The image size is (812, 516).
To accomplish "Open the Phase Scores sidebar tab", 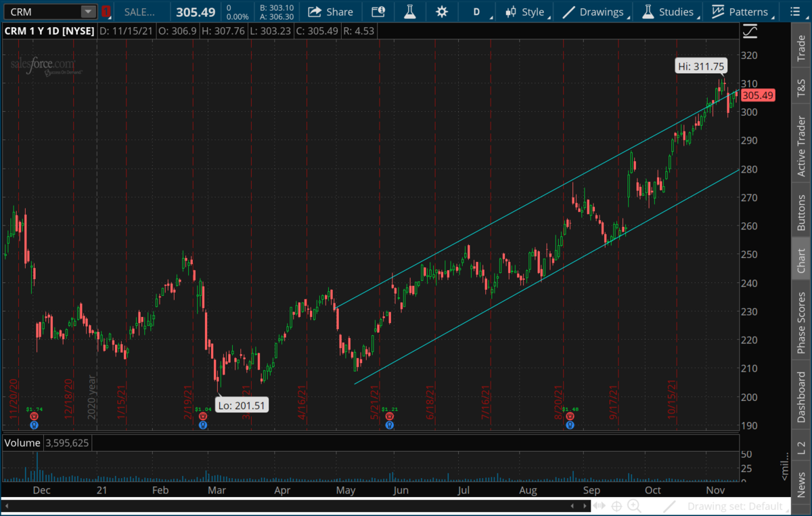I will point(801,322).
